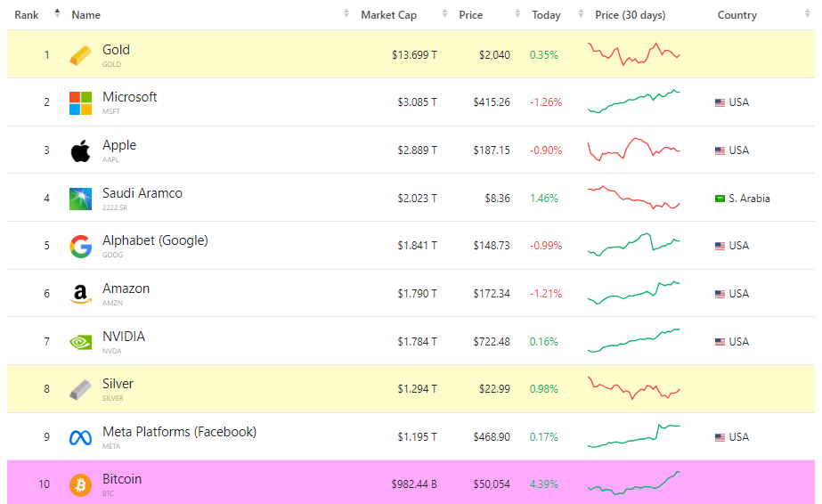The height and width of the screenshot is (504, 822).
Task: Click Microsoft 30-day price chart
Action: click(x=634, y=102)
